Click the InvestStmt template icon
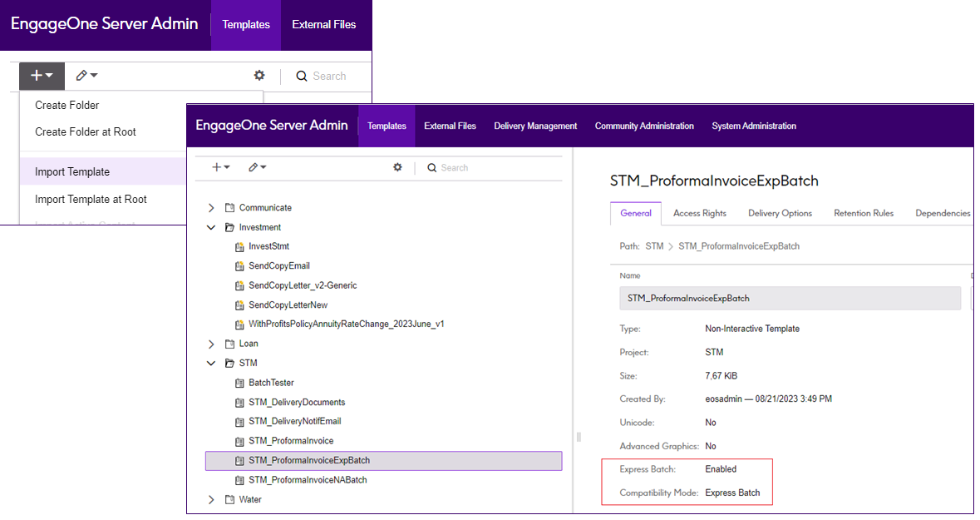This screenshot has width=980, height=520. [239, 246]
